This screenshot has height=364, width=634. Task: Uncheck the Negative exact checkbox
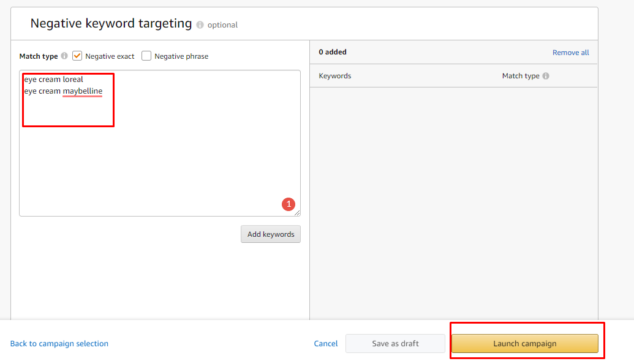[77, 56]
